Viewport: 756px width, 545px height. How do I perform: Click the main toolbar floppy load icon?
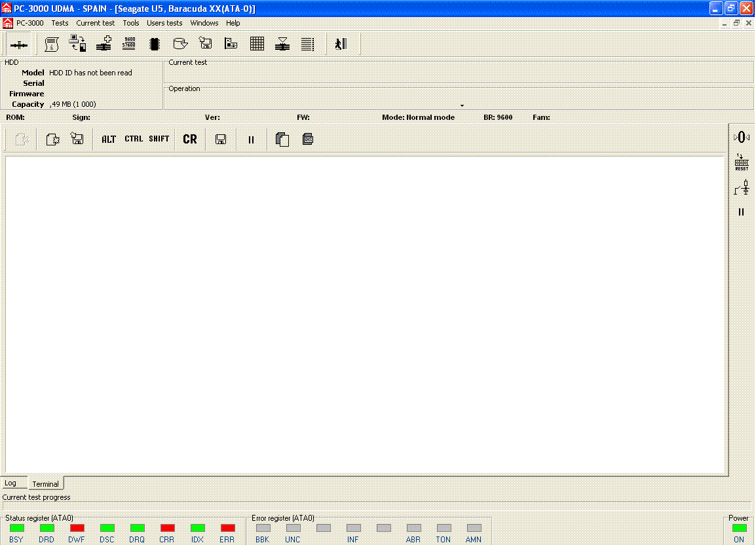click(x=206, y=43)
